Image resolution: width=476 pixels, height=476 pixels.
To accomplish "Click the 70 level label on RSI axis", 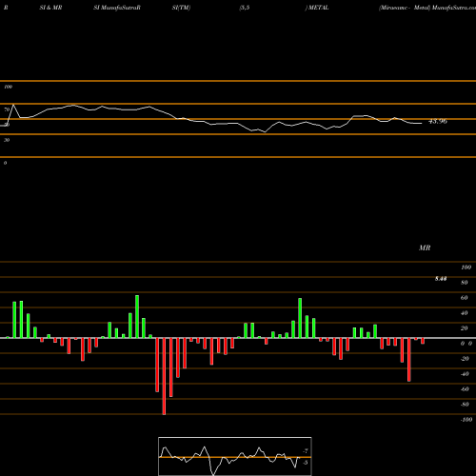I will click(x=7, y=109).
